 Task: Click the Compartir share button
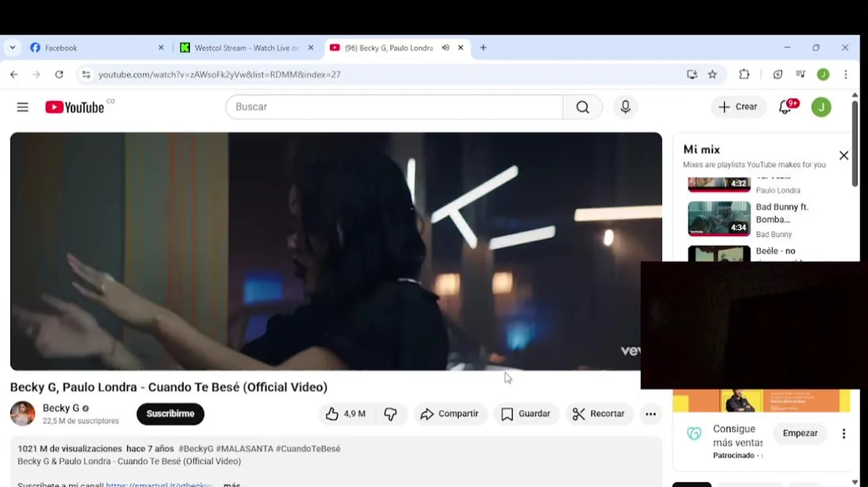click(450, 414)
